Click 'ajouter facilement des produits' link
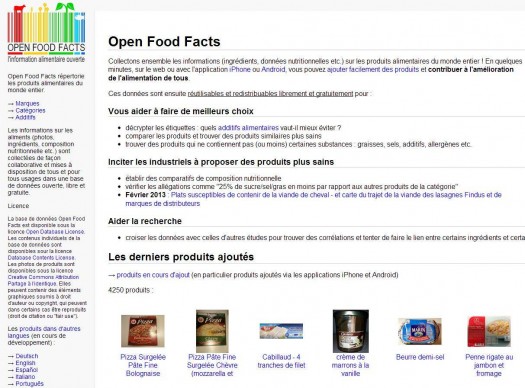The image size is (525, 388). coord(373,70)
